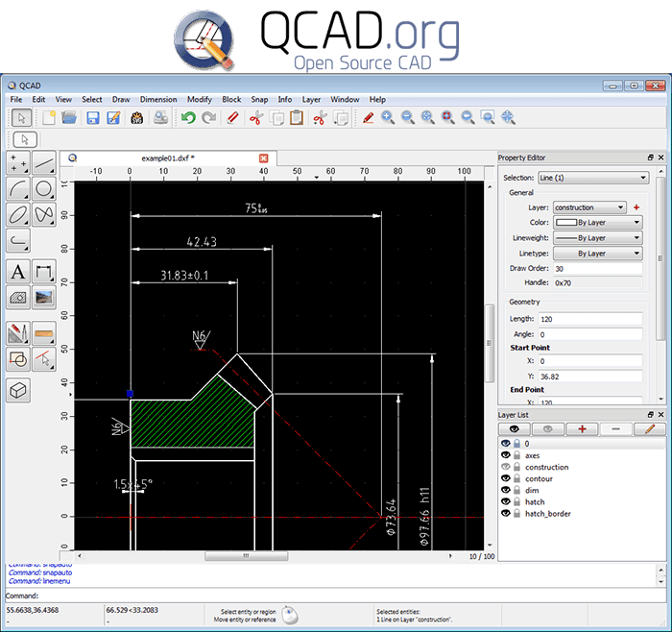The width and height of the screenshot is (672, 632).
Task: Open the Point tools
Action: [x=18, y=163]
